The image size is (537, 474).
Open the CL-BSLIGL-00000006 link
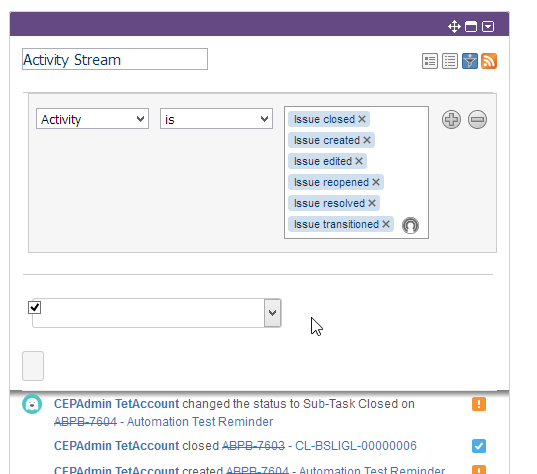pyautogui.click(x=356, y=446)
